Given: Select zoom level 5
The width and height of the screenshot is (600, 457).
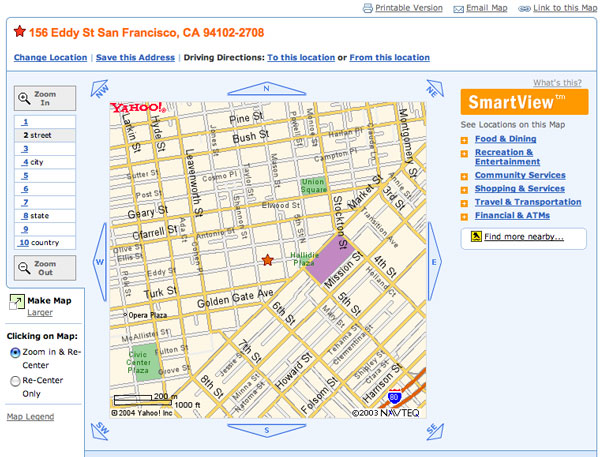Looking at the screenshot, I should click(x=45, y=175).
